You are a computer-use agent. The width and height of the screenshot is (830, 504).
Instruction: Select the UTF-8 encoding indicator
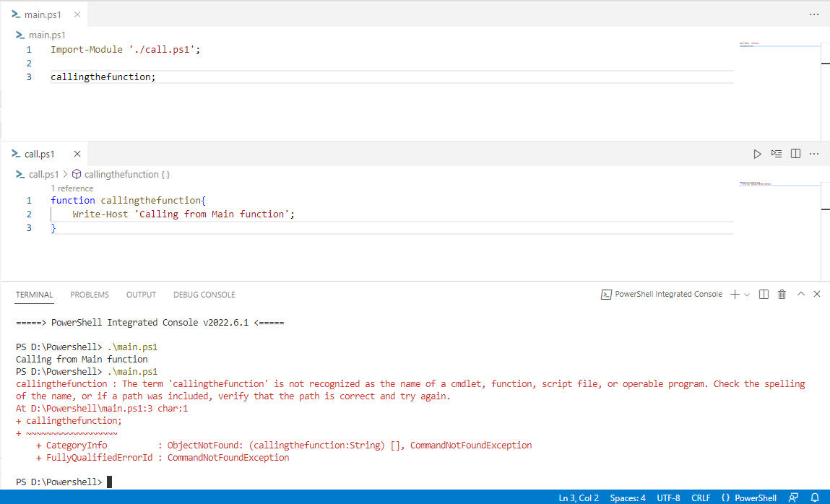[668, 498]
